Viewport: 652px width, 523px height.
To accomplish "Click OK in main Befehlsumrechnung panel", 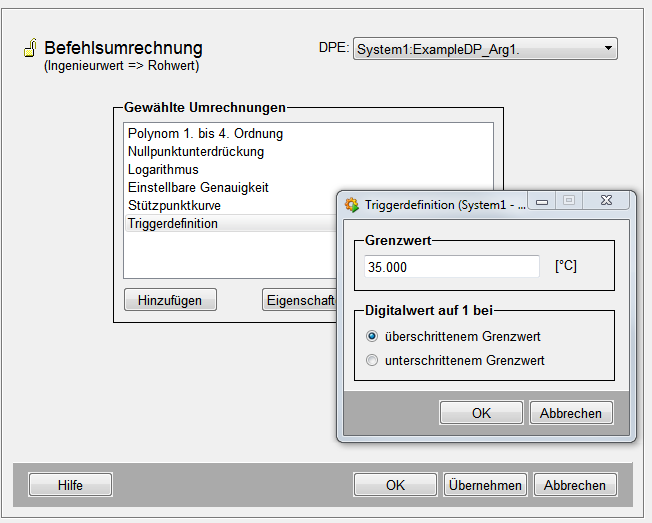I will (x=395, y=485).
